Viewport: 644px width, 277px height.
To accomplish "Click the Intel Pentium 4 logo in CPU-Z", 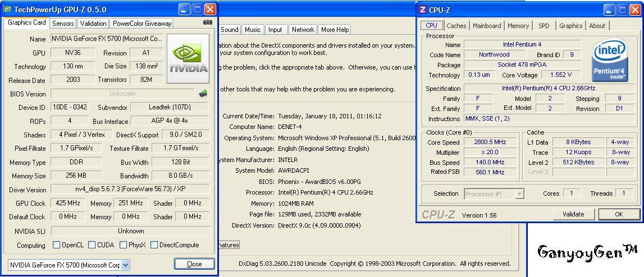I will click(610, 60).
